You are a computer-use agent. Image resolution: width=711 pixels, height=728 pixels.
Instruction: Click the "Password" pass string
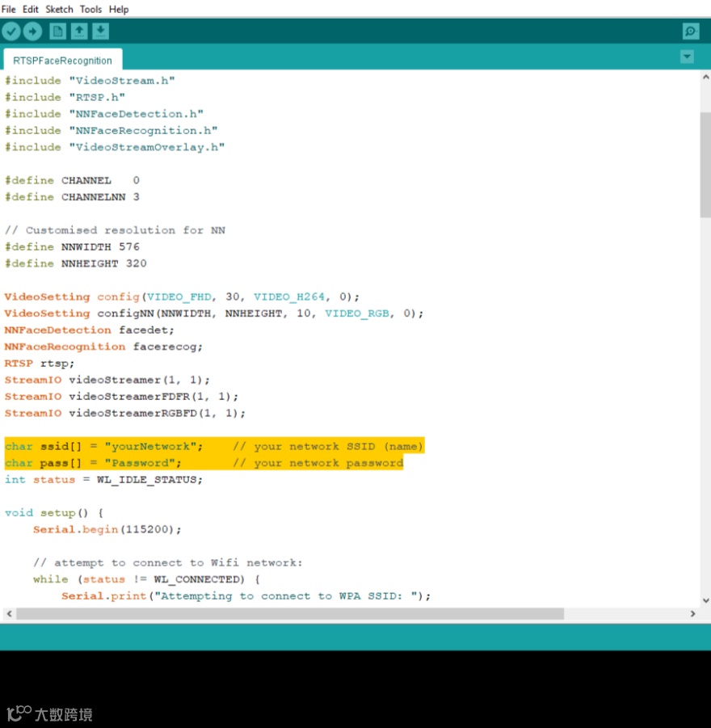click(140, 463)
